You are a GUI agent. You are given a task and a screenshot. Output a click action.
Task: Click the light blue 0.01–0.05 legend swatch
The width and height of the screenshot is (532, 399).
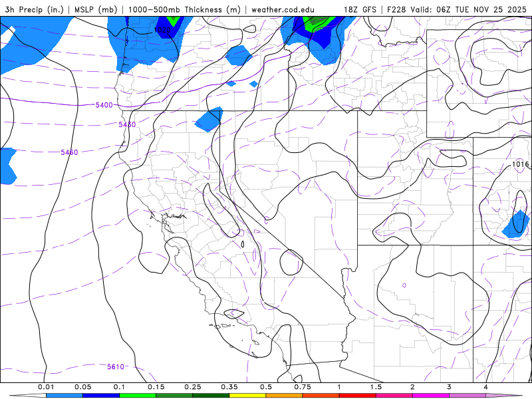click(x=65, y=396)
